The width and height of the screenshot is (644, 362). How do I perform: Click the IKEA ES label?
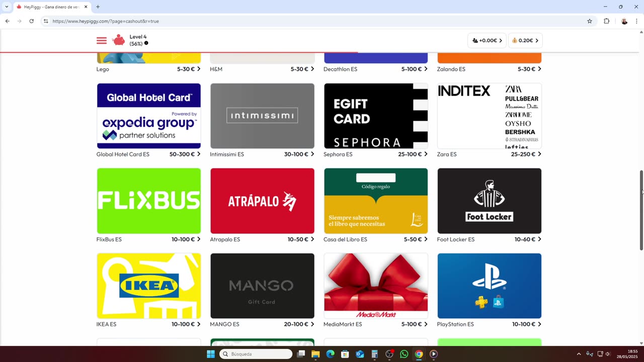click(x=106, y=324)
